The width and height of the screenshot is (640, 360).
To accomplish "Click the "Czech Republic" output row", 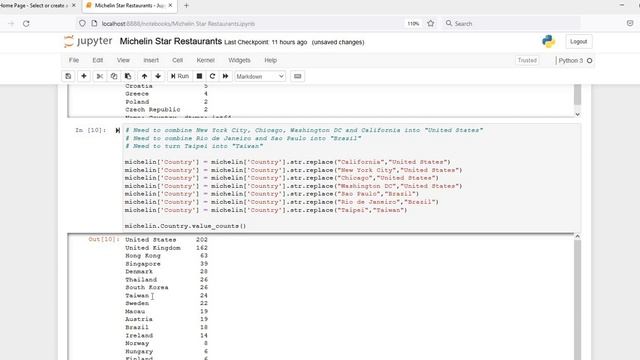I will (x=166, y=109).
